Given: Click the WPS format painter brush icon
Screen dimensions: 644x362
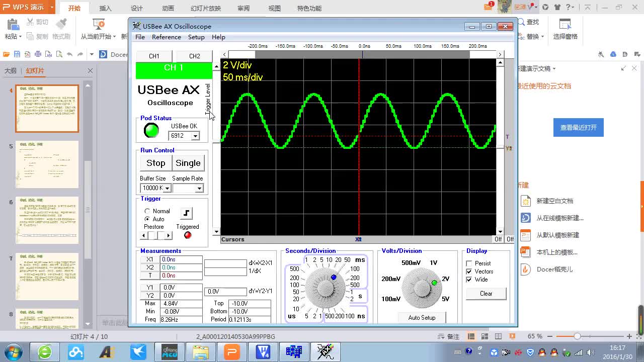Looking at the screenshot, I should pos(61,24).
